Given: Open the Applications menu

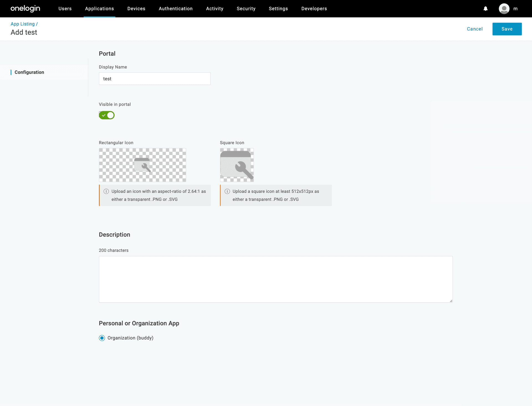Looking at the screenshot, I should [x=99, y=9].
